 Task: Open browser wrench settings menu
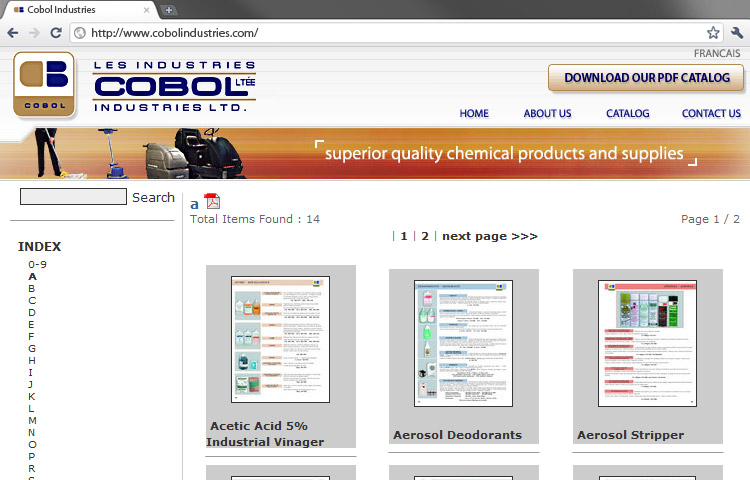point(737,32)
